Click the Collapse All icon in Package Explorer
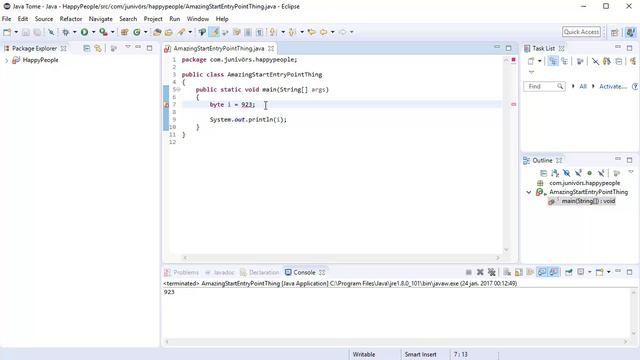The width and height of the screenshot is (640, 360). (x=87, y=48)
